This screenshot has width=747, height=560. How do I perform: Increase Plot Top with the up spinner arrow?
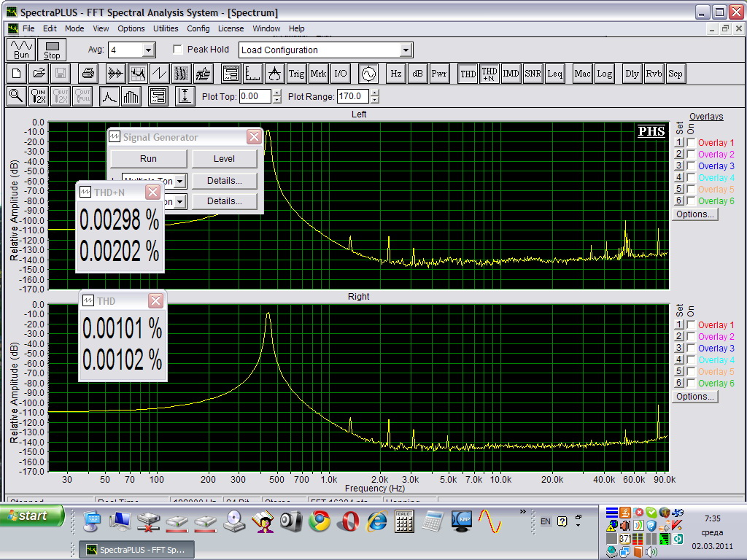(x=277, y=93)
